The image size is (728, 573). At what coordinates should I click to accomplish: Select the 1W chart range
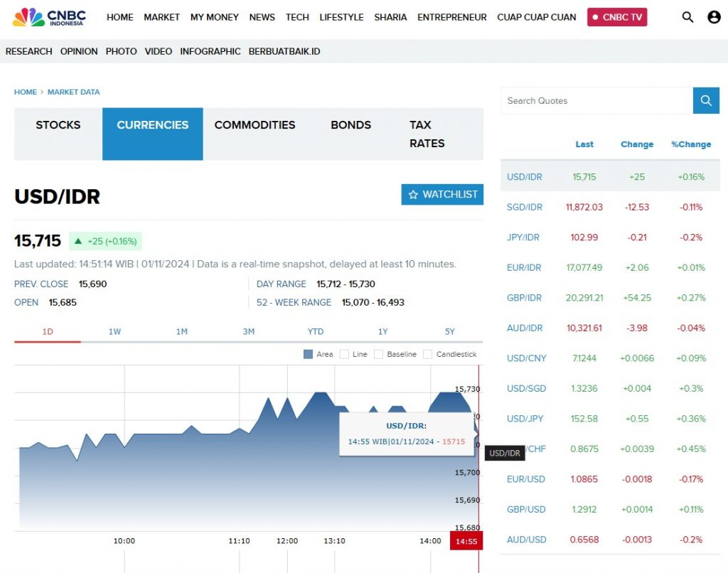114,331
